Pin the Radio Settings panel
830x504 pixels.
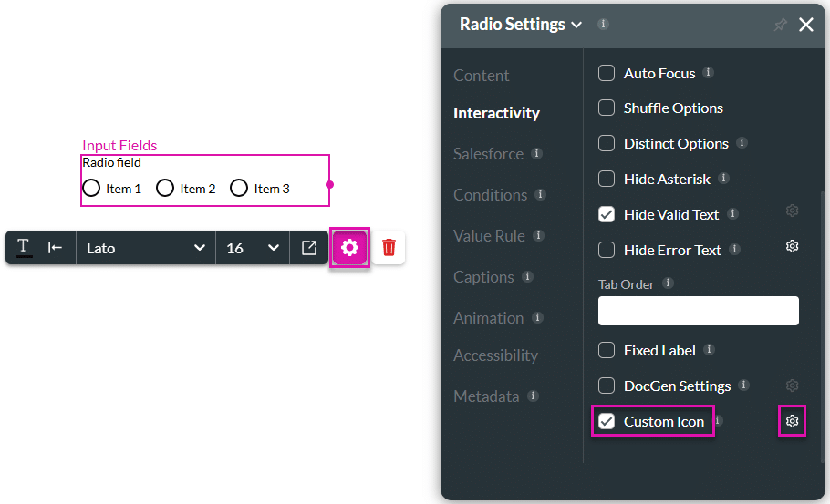pyautogui.click(x=780, y=25)
